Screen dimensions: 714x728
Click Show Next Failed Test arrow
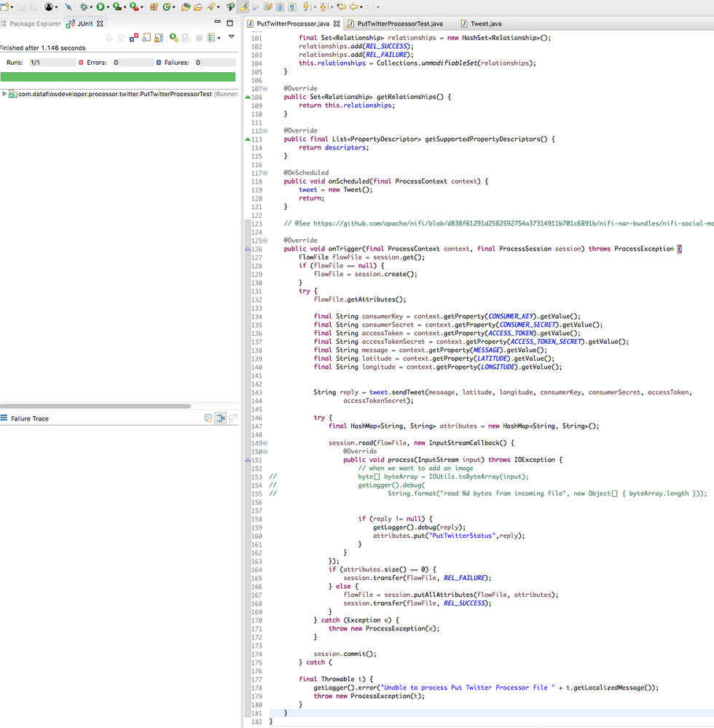(x=109, y=36)
